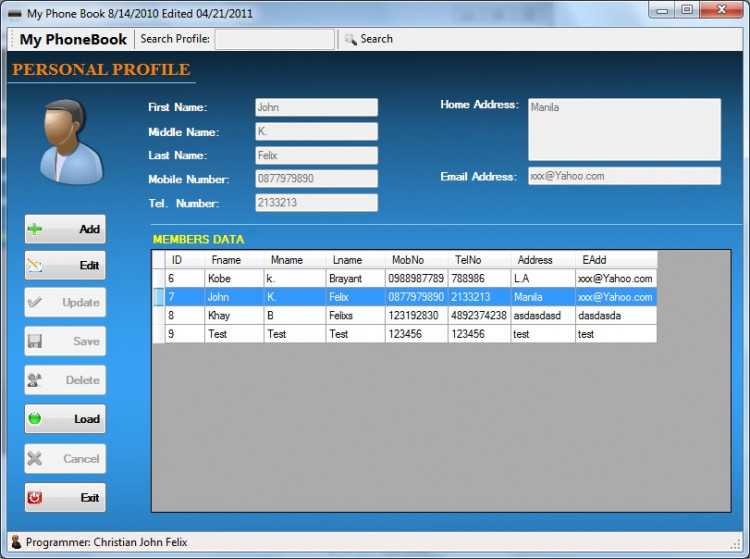Click the Email Address field
750x559 pixels.
click(624, 175)
